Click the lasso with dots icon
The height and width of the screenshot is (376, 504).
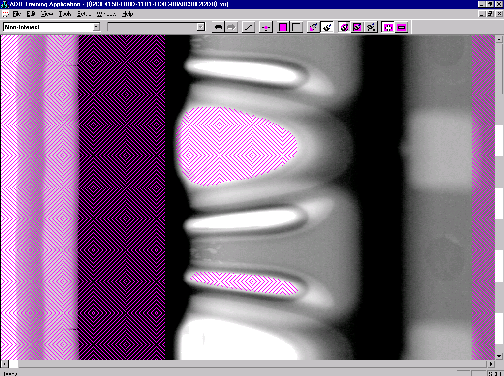[x=370, y=27]
